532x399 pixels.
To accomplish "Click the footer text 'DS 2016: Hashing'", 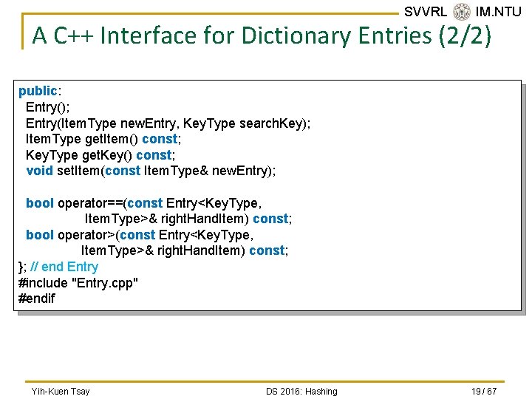I will pos(301,391).
